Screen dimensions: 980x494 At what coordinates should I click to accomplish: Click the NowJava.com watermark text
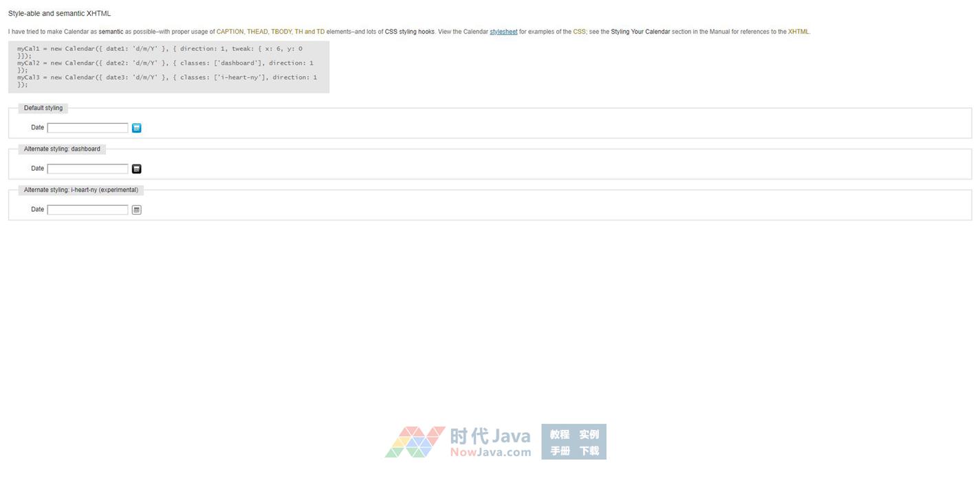(490, 452)
